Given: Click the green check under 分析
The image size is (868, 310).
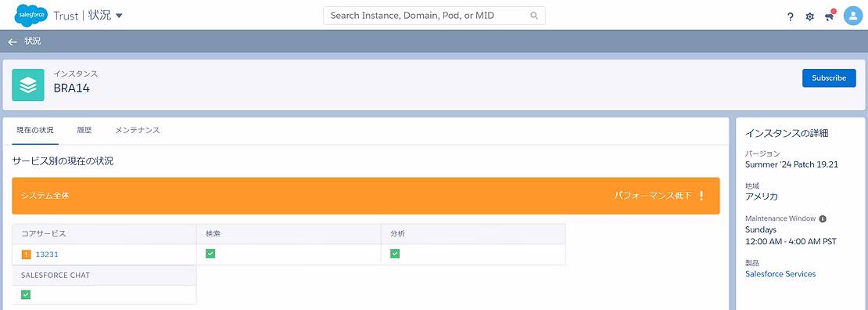Looking at the screenshot, I should pos(395,254).
